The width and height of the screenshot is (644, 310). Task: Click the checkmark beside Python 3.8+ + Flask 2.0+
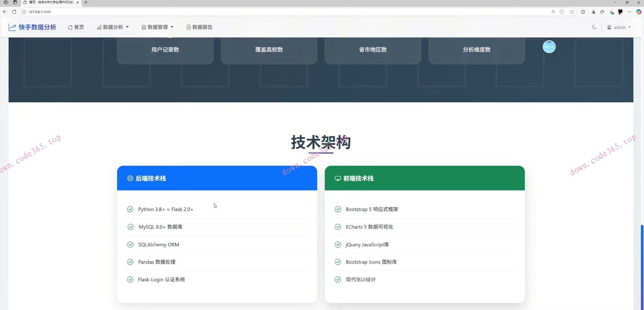pyautogui.click(x=130, y=209)
